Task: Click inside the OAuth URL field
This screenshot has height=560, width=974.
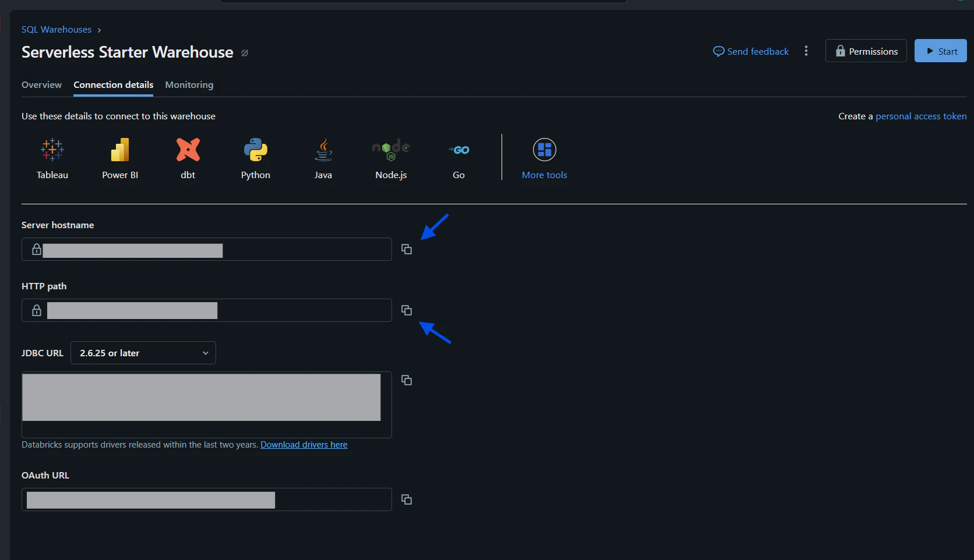Action: [207, 499]
